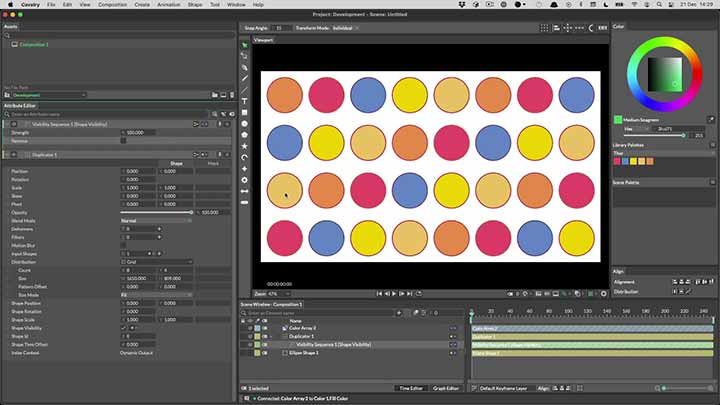The image size is (720, 405).
Task: Toggle Shape Visibility checkbox
Action: coord(123,328)
